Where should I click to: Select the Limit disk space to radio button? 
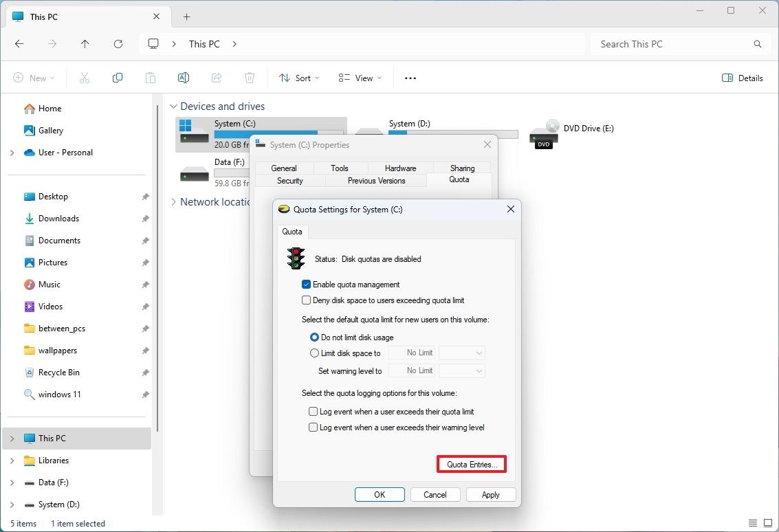pyautogui.click(x=315, y=353)
